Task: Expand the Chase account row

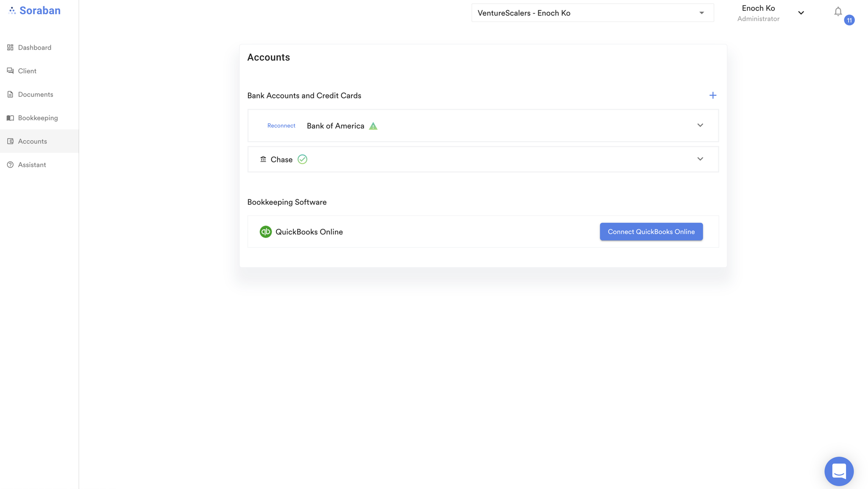Action: click(700, 159)
